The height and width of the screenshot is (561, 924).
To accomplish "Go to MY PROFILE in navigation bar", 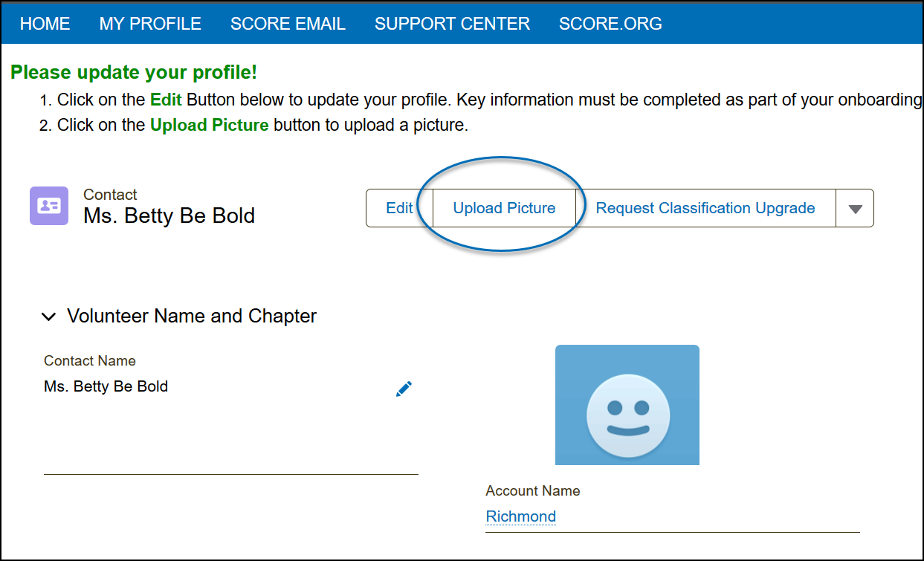I will (150, 24).
